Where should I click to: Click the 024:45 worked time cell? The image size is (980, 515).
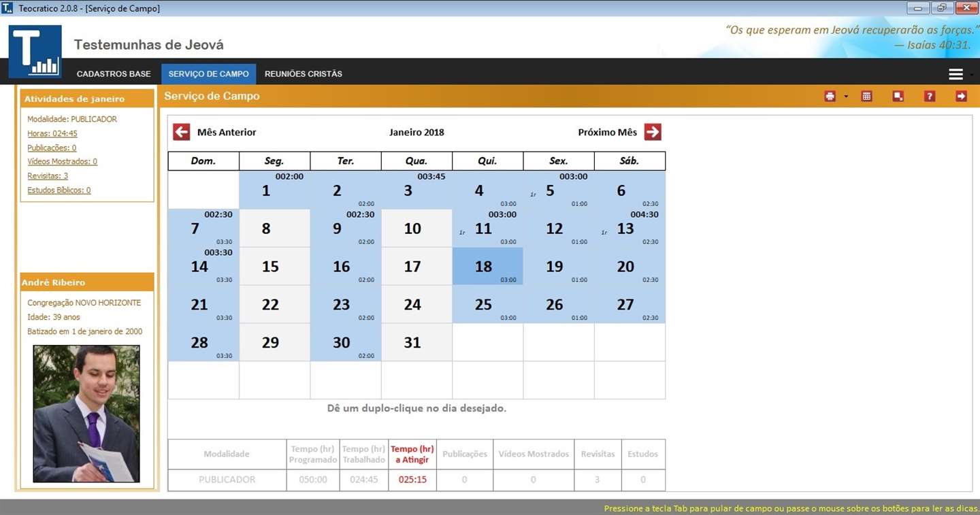tap(364, 480)
